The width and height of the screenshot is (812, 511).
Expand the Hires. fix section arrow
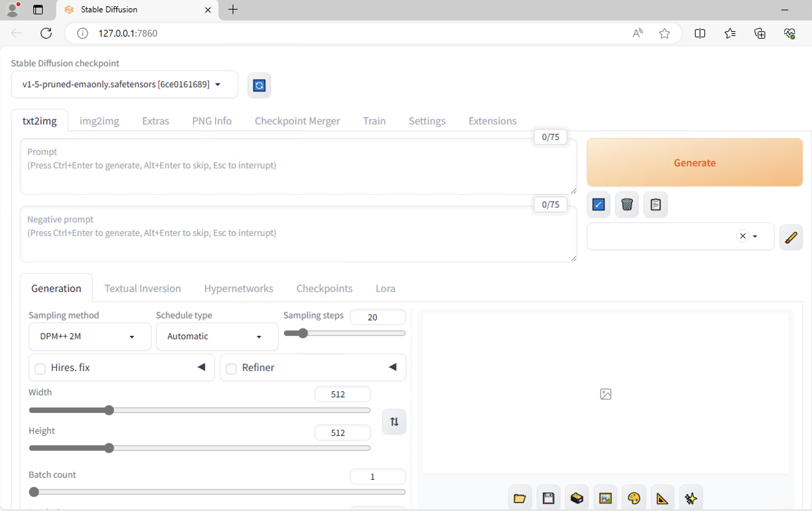(202, 367)
